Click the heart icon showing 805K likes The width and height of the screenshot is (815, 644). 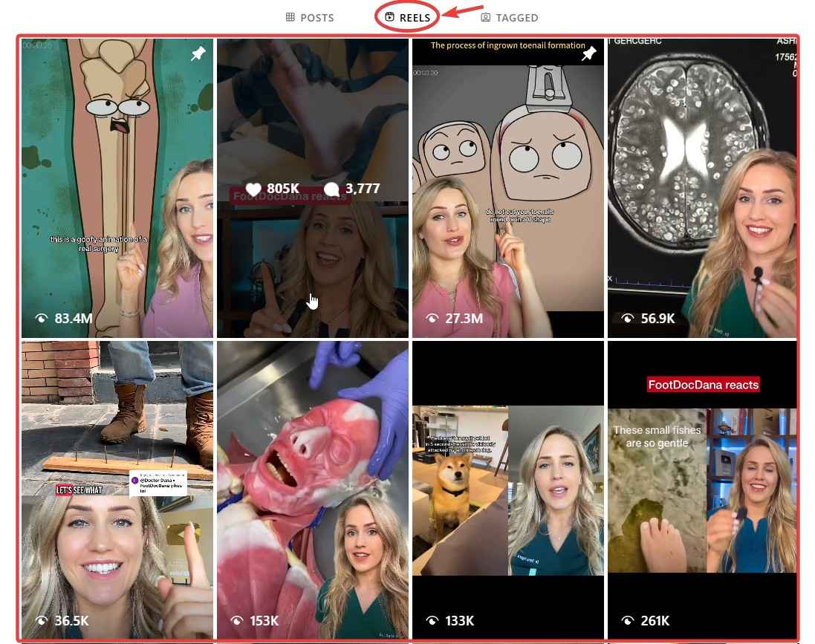click(x=253, y=189)
